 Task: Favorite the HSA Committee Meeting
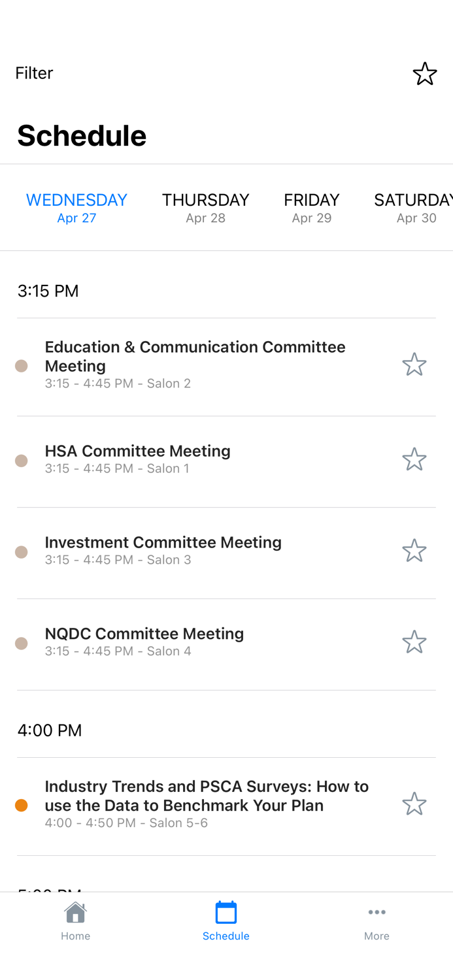pos(414,459)
